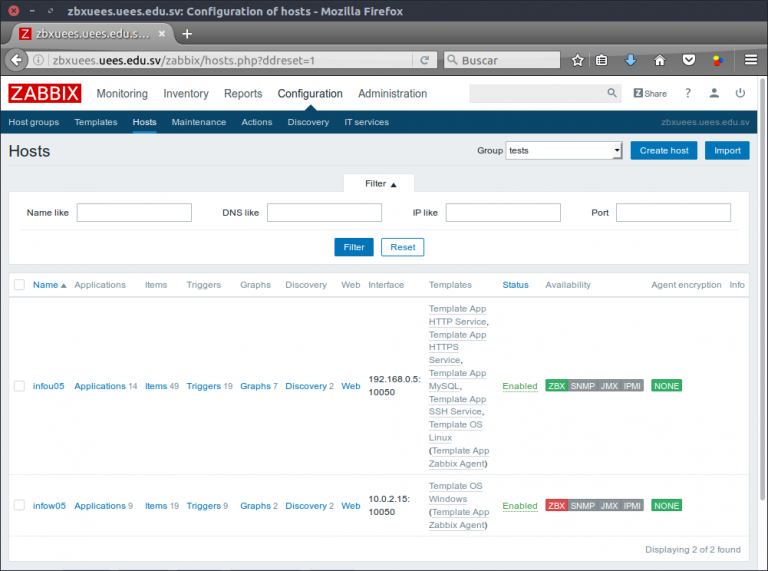Open IT services submenu
Screen dimensions: 768x571
366,122
